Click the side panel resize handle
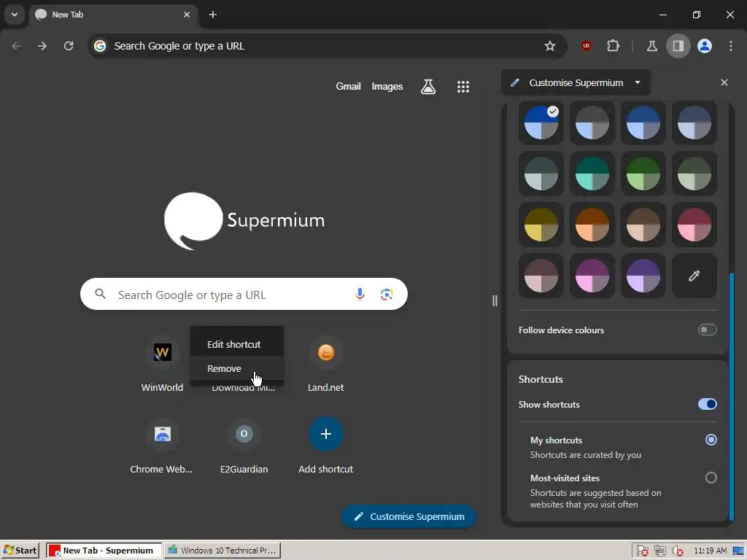This screenshot has width=747, height=560. point(495,300)
